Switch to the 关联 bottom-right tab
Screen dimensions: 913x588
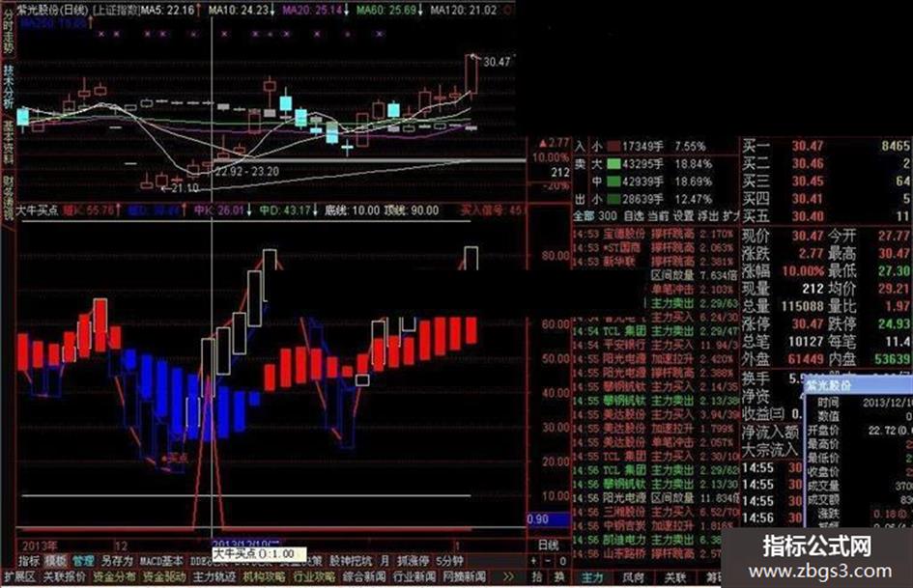pos(675,577)
